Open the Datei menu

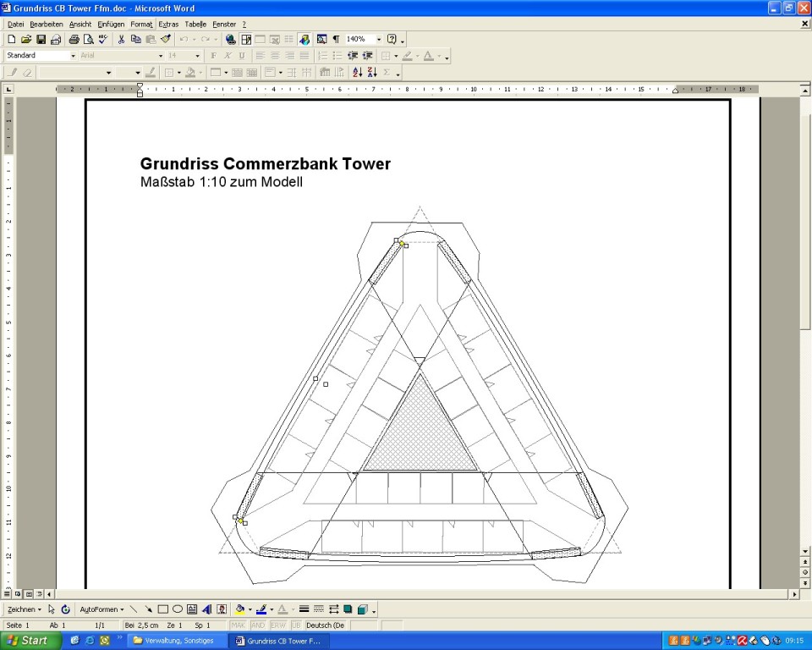coord(15,25)
